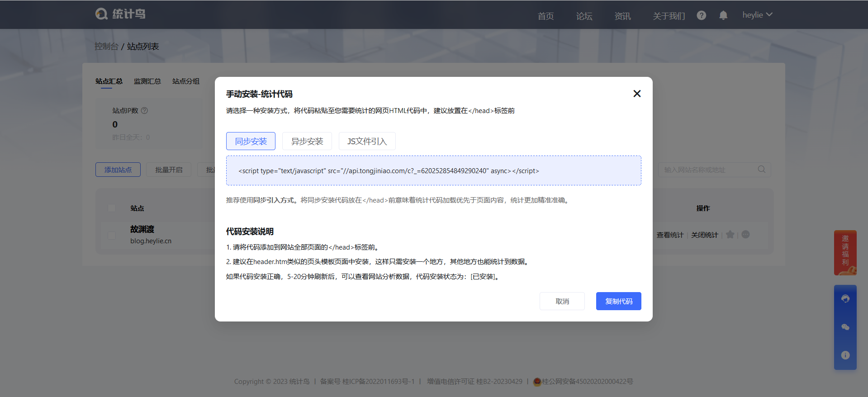The height and width of the screenshot is (397, 868).
Task: Open 资讯 in top navigation
Action: [622, 16]
